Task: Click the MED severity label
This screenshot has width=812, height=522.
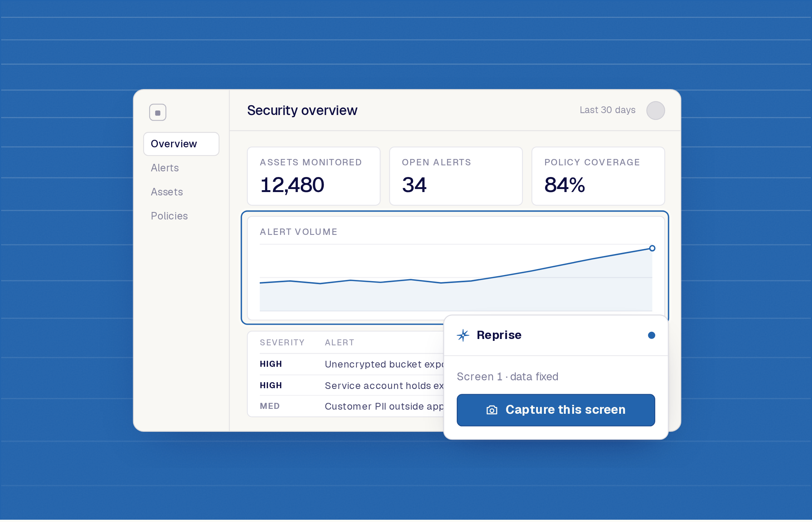Action: 270,406
